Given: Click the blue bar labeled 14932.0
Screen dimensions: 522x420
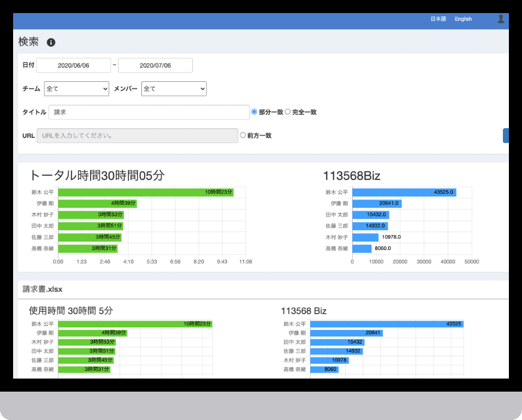Looking at the screenshot, I should point(370,226).
